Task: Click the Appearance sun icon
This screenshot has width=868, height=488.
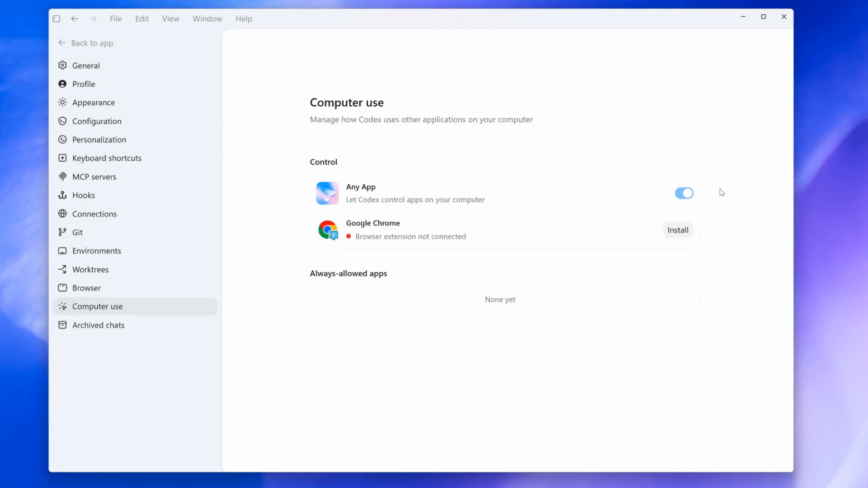Action: [62, 103]
